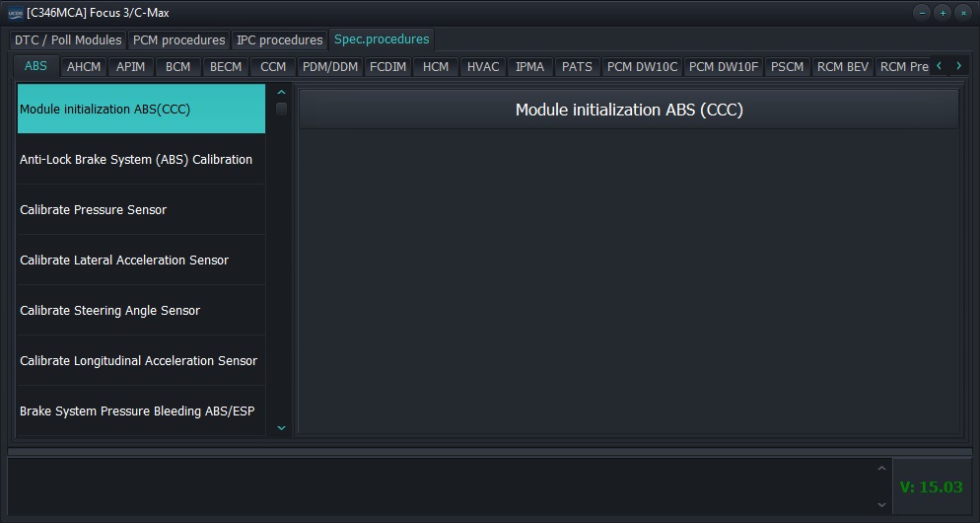
Task: Maximize the window with plus button
Action: pyautogui.click(x=943, y=13)
